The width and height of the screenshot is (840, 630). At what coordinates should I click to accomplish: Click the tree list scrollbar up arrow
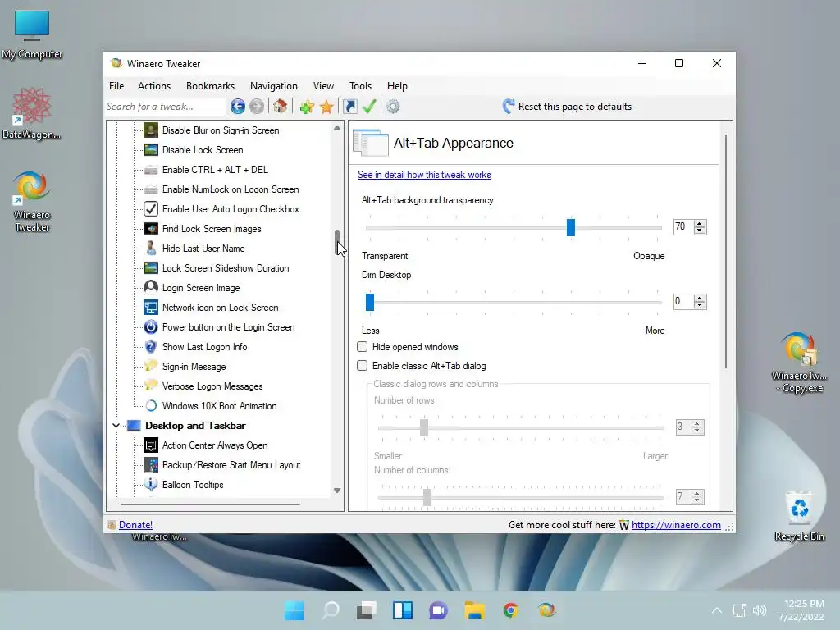point(337,128)
